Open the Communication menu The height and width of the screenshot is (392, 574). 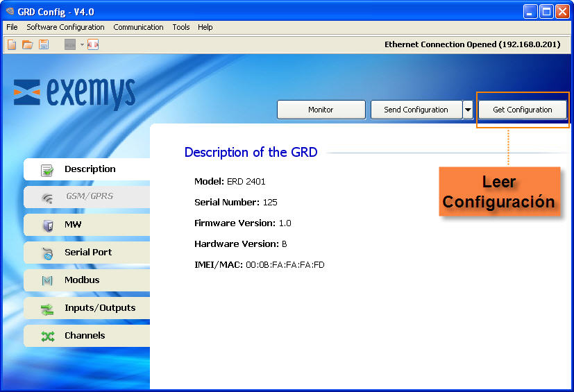(x=138, y=27)
